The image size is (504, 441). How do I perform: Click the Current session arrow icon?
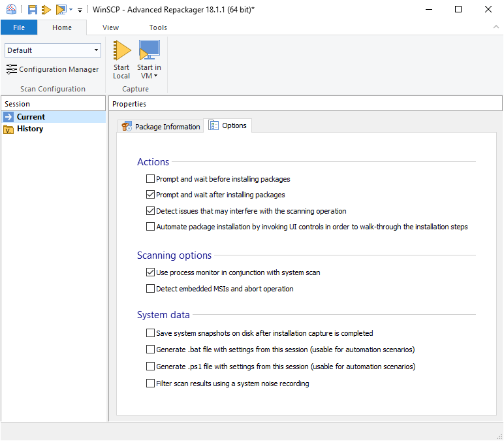(8, 117)
